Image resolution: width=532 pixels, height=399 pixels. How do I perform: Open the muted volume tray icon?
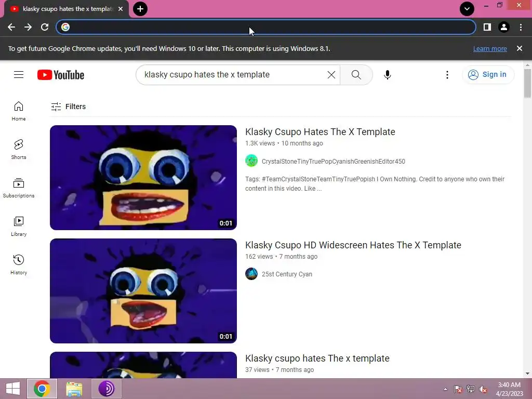483,389
